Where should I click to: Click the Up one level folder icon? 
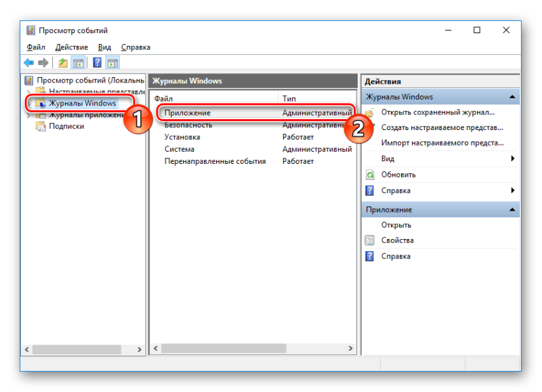click(63, 63)
